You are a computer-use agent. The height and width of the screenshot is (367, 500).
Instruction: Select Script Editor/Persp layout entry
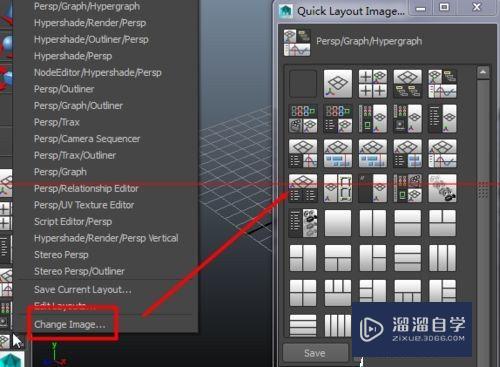click(73, 221)
